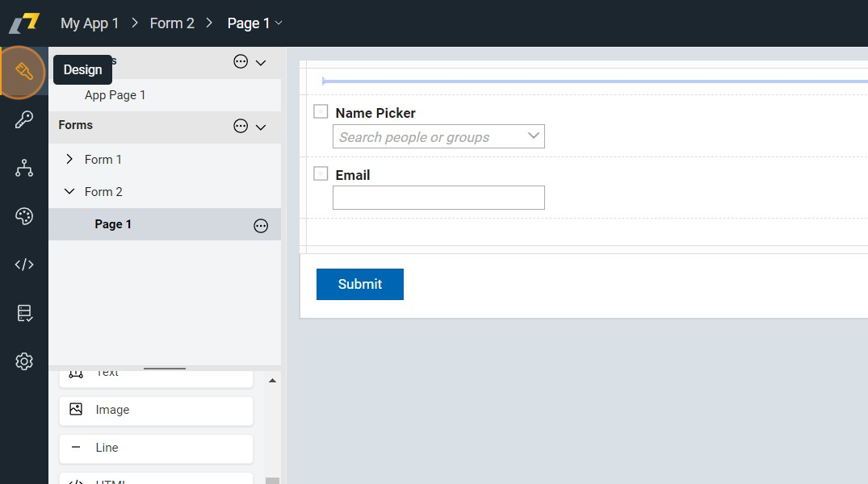Open the Page 1 breadcrumb dropdown
The height and width of the screenshot is (484, 868).
click(279, 23)
